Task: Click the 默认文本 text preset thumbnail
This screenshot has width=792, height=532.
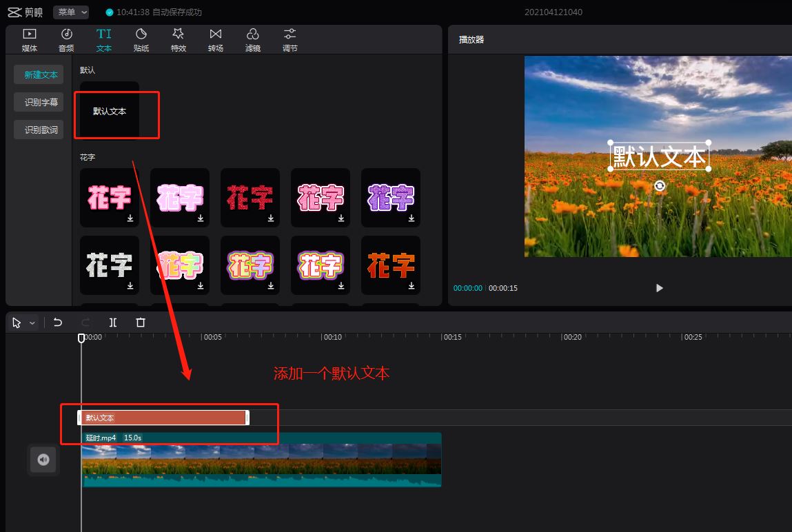Action: pyautogui.click(x=110, y=110)
